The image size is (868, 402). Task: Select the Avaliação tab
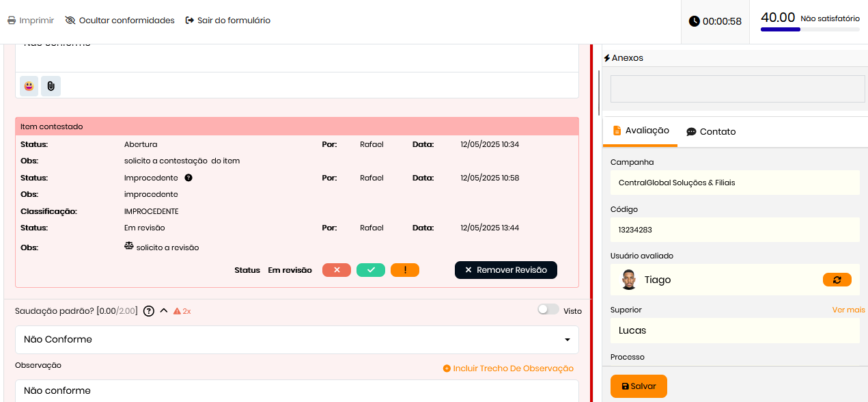tap(640, 131)
